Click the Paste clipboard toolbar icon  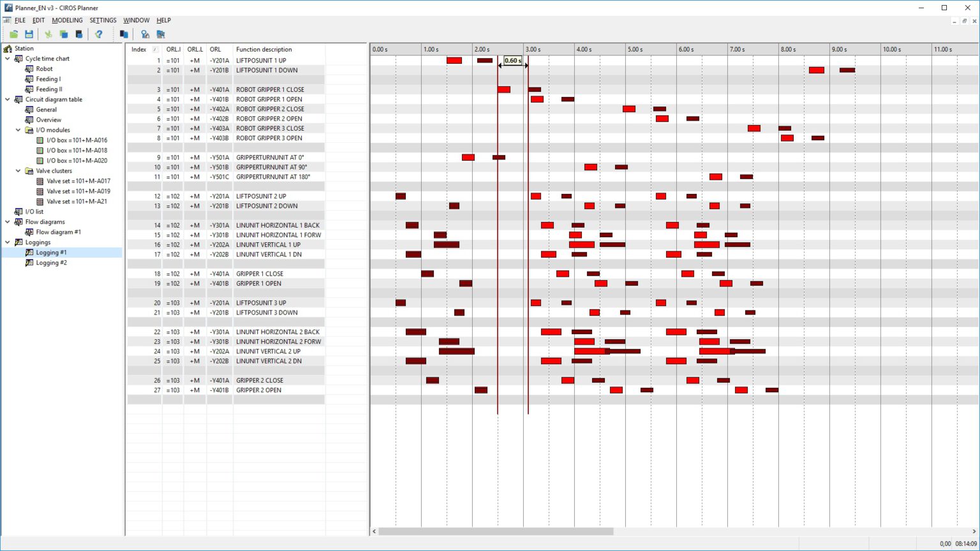(79, 34)
